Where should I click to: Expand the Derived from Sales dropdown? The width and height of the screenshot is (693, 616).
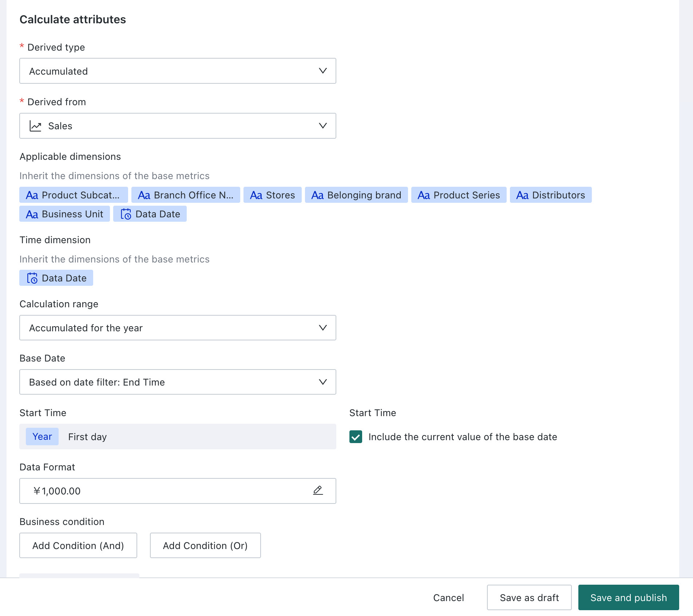point(178,126)
